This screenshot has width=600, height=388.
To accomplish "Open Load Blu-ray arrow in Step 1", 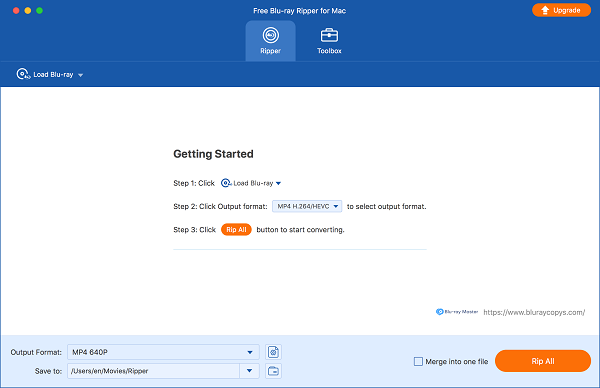I will [278, 183].
